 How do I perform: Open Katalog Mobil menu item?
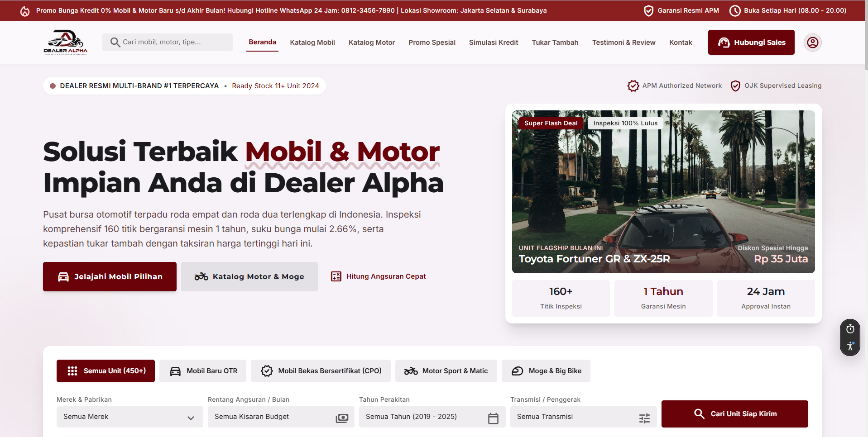pyautogui.click(x=312, y=43)
